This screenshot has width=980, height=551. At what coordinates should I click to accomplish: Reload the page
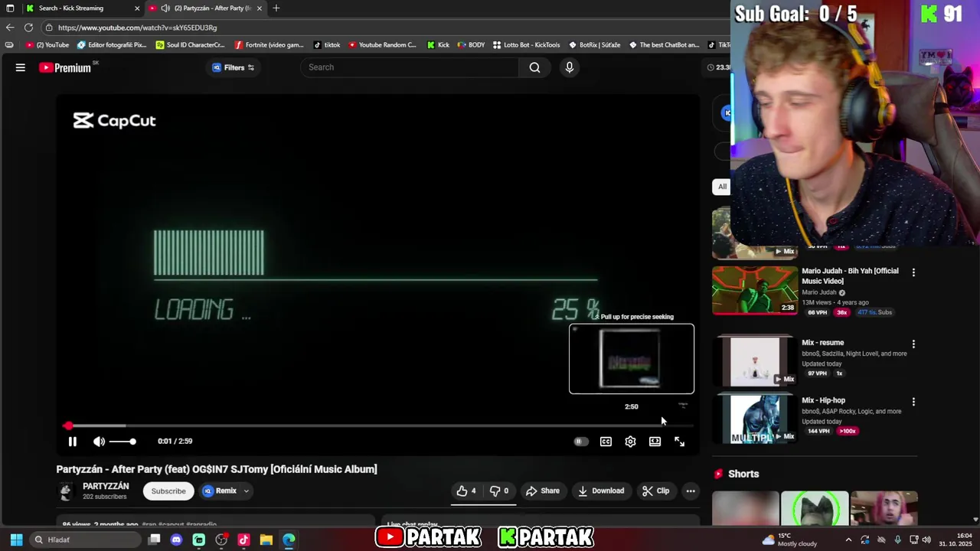pyautogui.click(x=28, y=28)
